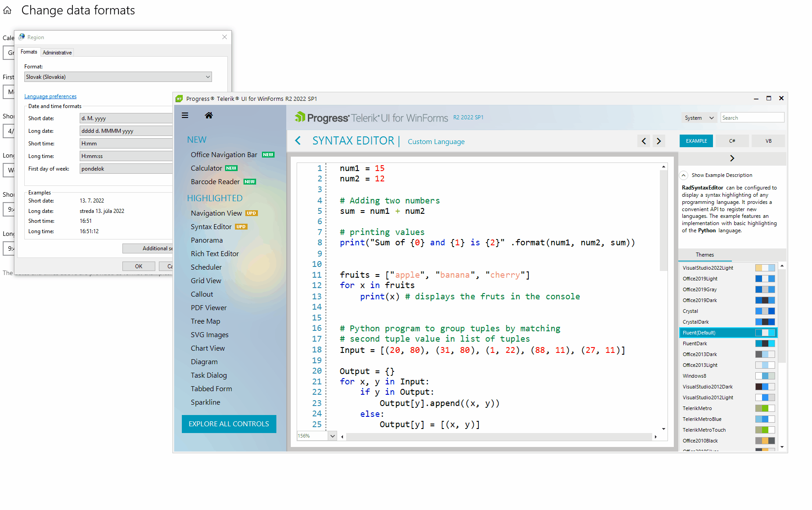This screenshot has width=812, height=510.
Task: Switch to the C# code tab
Action: 732,141
